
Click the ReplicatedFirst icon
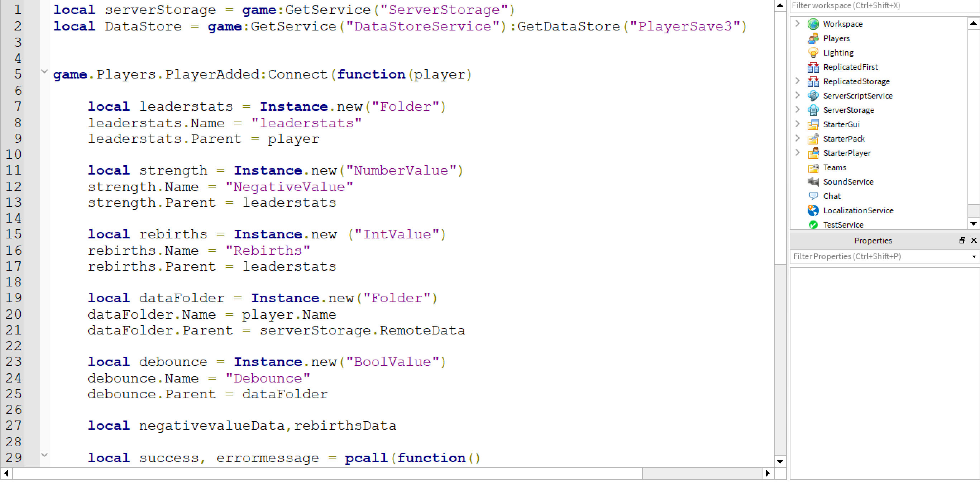pos(813,67)
